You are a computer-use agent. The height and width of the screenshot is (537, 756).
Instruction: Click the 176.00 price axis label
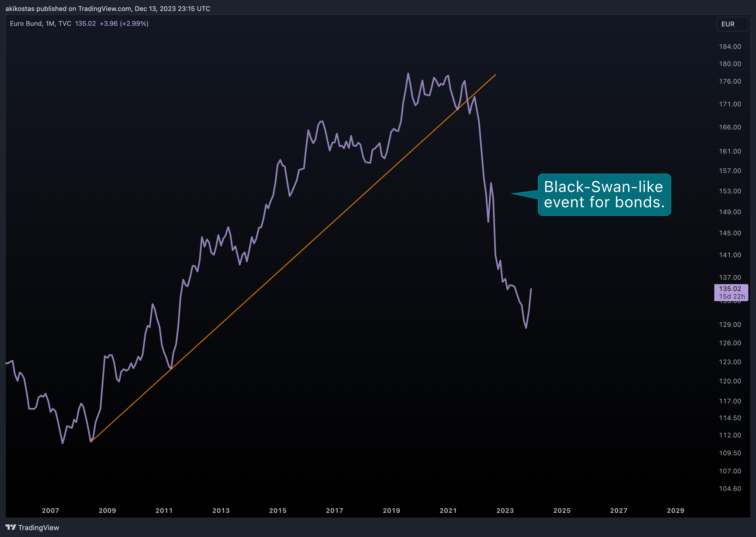[x=730, y=81]
